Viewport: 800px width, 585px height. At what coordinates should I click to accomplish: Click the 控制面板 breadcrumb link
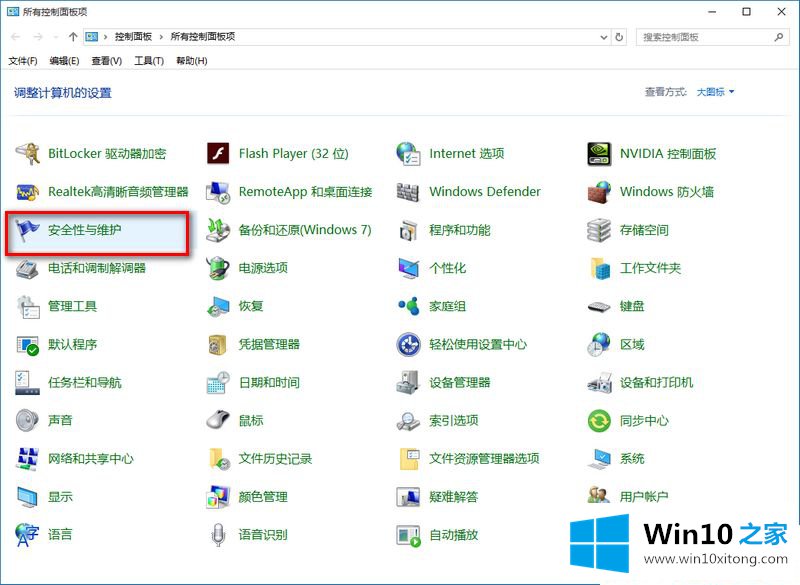coord(133,37)
